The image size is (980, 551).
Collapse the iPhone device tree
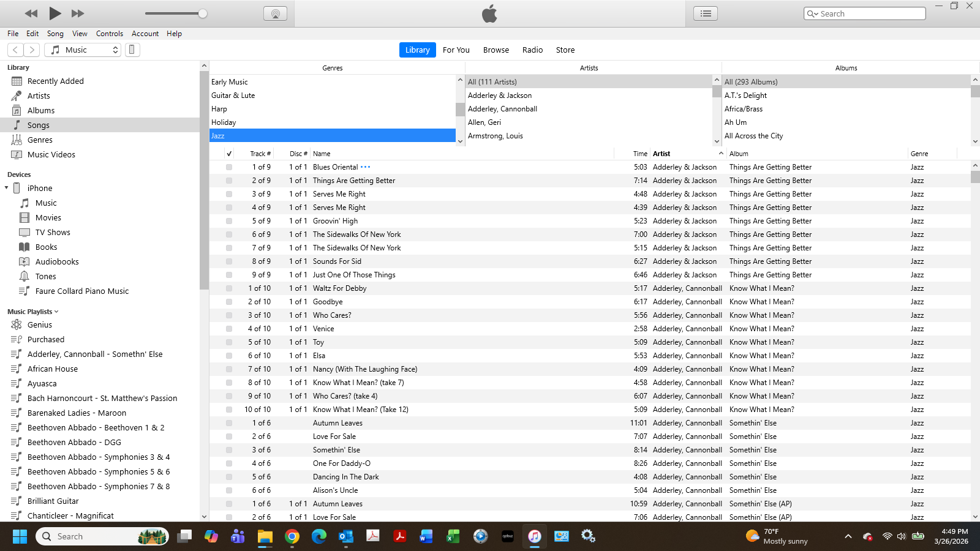point(7,188)
